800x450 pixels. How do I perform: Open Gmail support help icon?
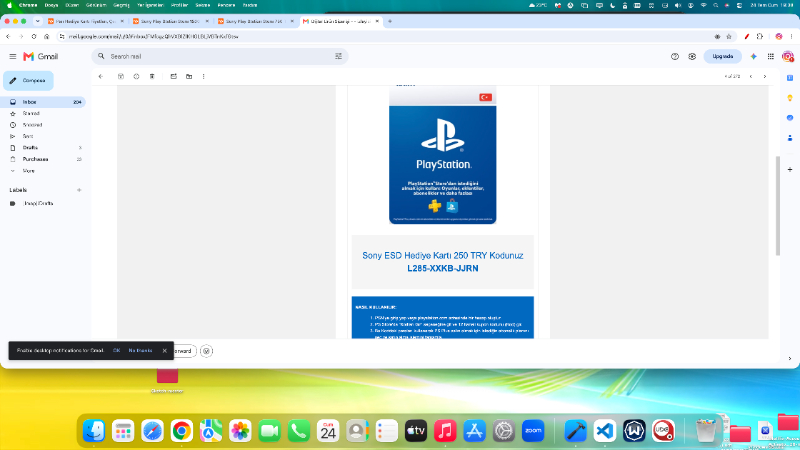click(675, 57)
